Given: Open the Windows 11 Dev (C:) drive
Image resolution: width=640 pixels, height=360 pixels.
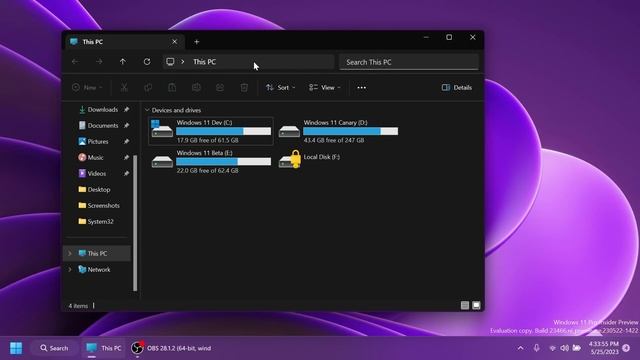Looking at the screenshot, I should 211,131.
